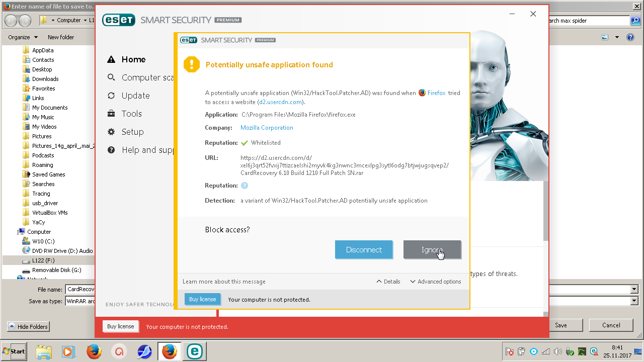Open the Home section in ESET

coord(133,59)
